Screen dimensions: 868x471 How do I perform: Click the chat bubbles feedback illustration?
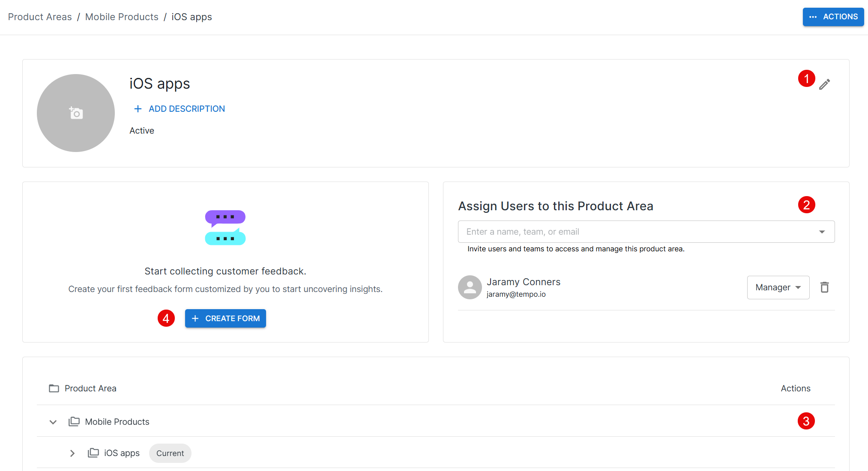[x=225, y=227]
